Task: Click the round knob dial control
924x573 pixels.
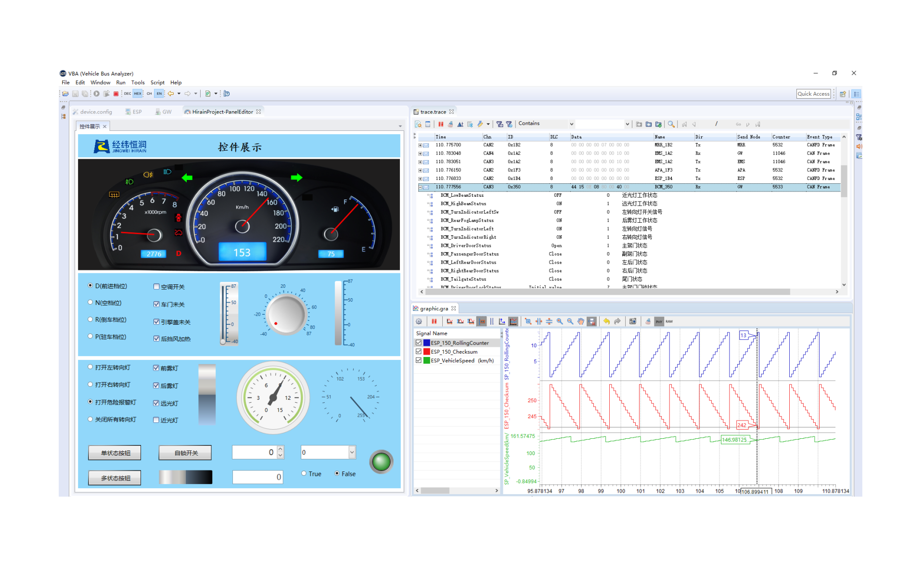Action: (x=286, y=314)
